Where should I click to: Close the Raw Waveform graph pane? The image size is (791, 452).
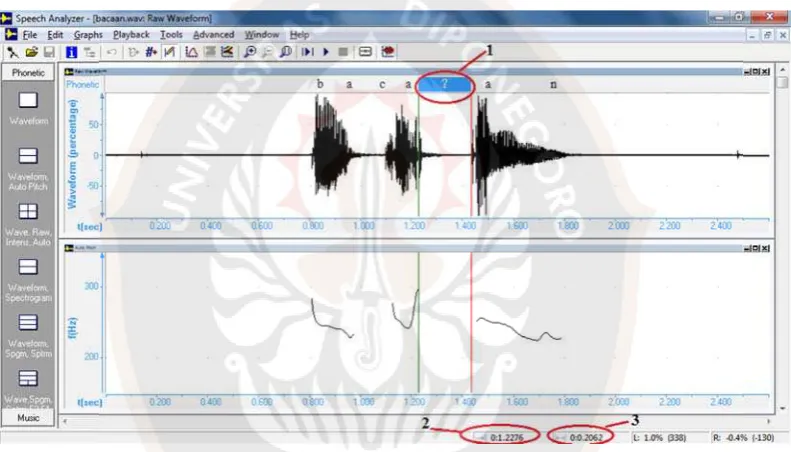(766, 72)
